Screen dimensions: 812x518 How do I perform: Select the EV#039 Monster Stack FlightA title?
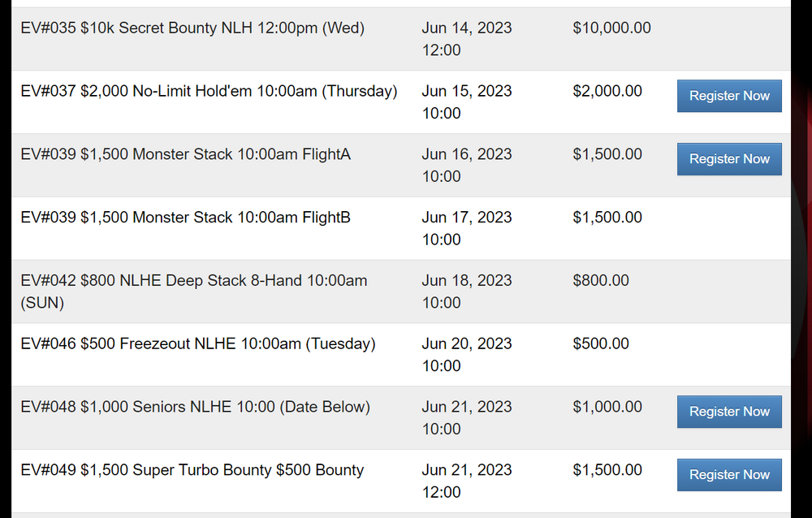(x=185, y=154)
